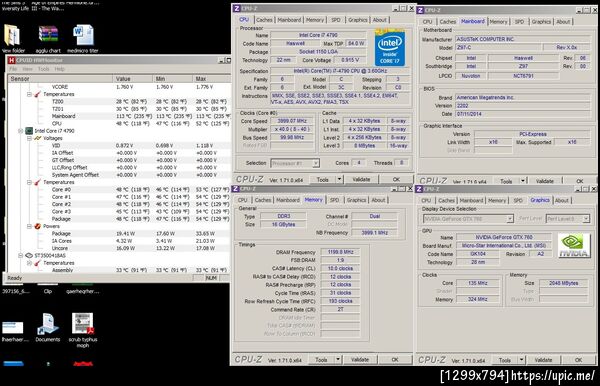The height and width of the screenshot is (386, 600).
Task: Select Memory tab in CPU-Z Mainboard window
Action: pyautogui.click(x=498, y=22)
